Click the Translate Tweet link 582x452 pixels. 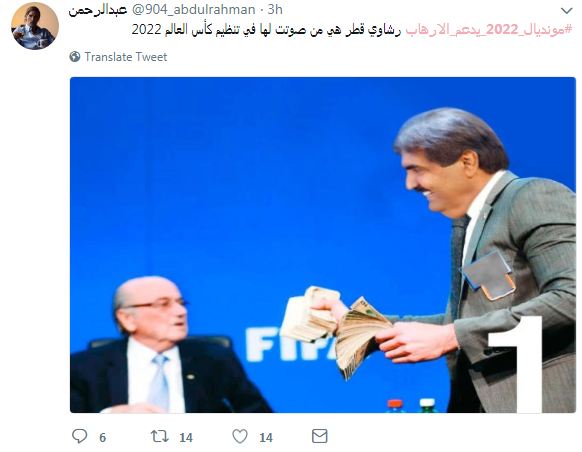click(126, 56)
